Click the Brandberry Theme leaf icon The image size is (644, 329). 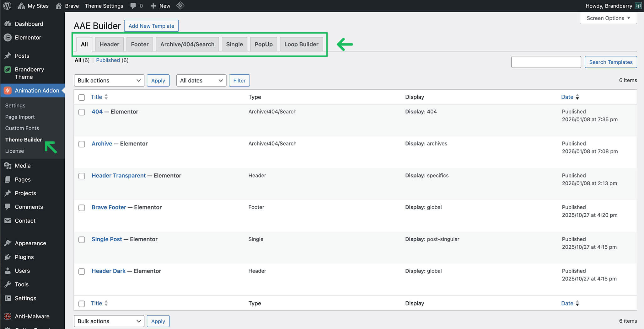click(8, 69)
